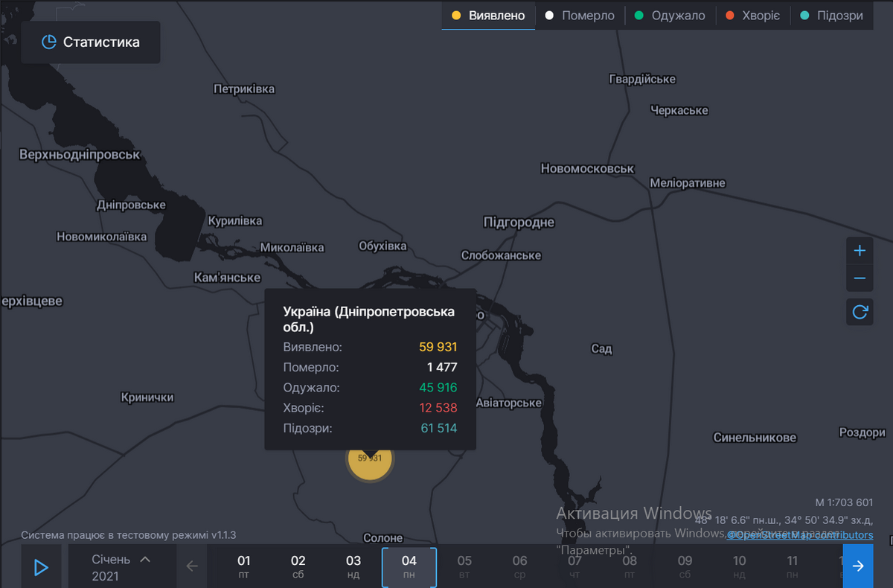Open OpenStreetMap contributors link
The image size is (893, 588).
(800, 535)
